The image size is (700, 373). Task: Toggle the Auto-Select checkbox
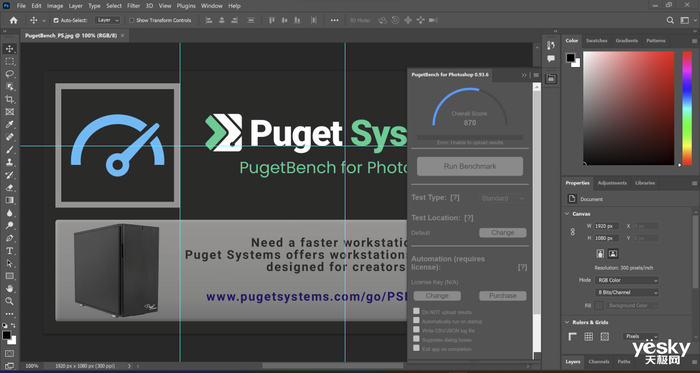[x=56, y=21]
